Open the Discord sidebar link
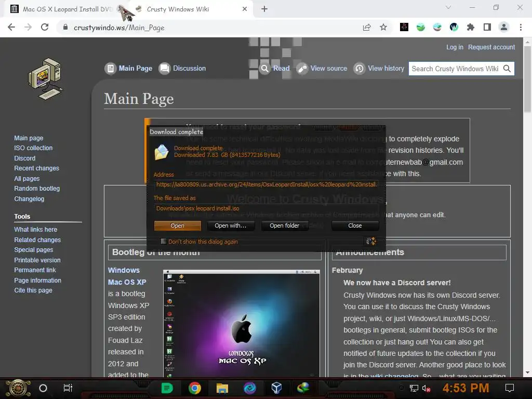The width and height of the screenshot is (532, 399). coord(25,158)
